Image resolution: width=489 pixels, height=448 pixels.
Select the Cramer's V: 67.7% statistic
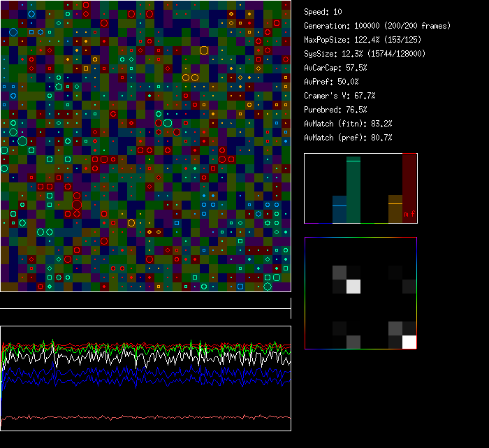[x=340, y=96]
